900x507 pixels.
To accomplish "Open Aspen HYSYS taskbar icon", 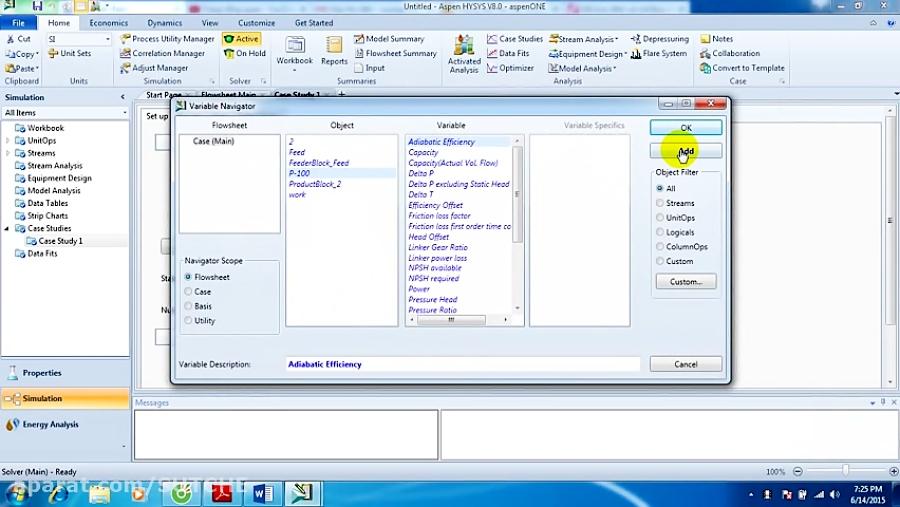I will pos(302,493).
